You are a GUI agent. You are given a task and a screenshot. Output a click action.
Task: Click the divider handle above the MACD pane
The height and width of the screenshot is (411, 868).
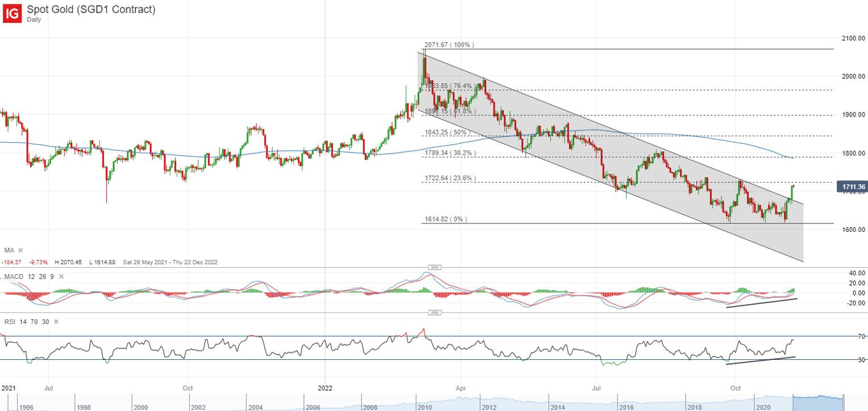tap(435, 267)
